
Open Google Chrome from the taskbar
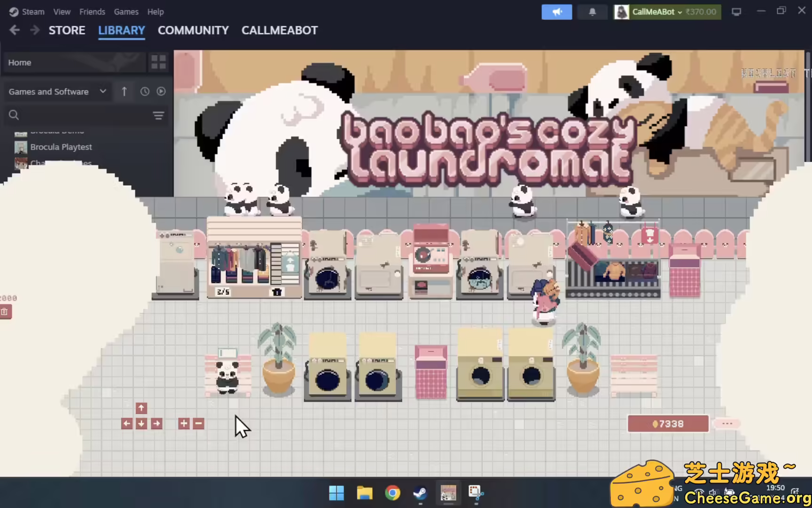click(x=393, y=493)
